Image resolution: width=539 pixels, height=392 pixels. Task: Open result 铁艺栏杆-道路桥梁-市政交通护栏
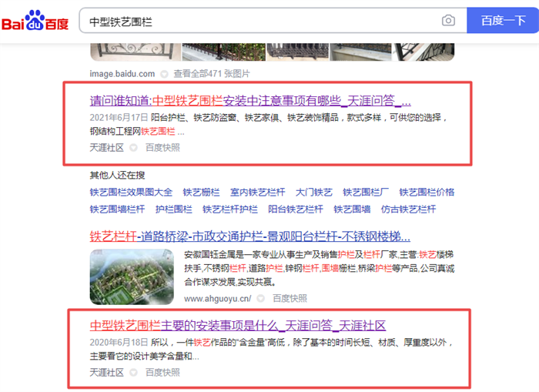point(250,236)
